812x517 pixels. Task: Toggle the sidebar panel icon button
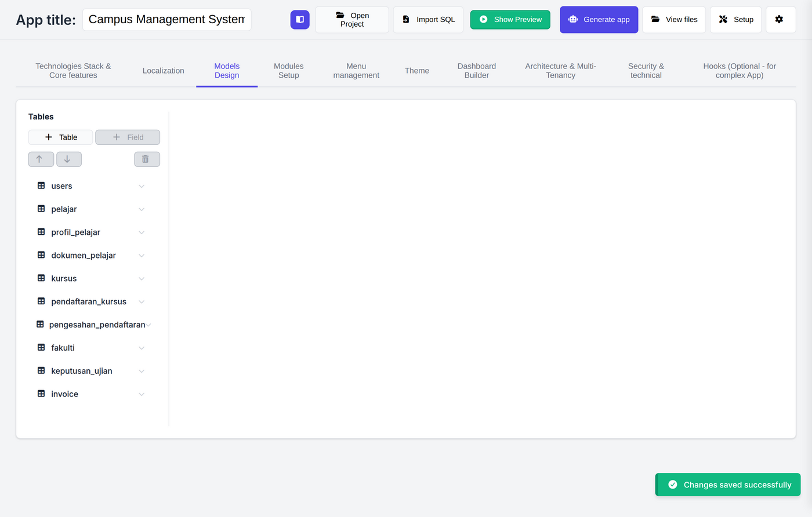[300, 20]
